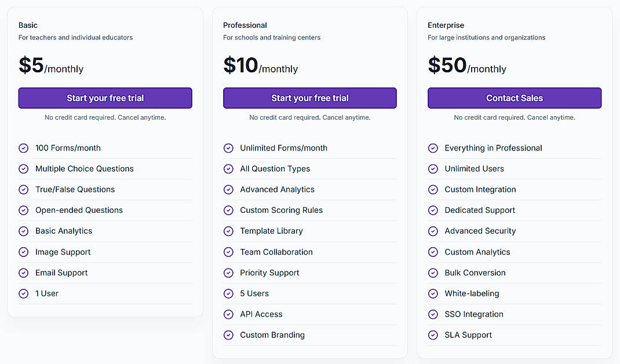Image resolution: width=620 pixels, height=364 pixels.
Task: Click the Team Collaboration checkmark
Action: tap(228, 252)
